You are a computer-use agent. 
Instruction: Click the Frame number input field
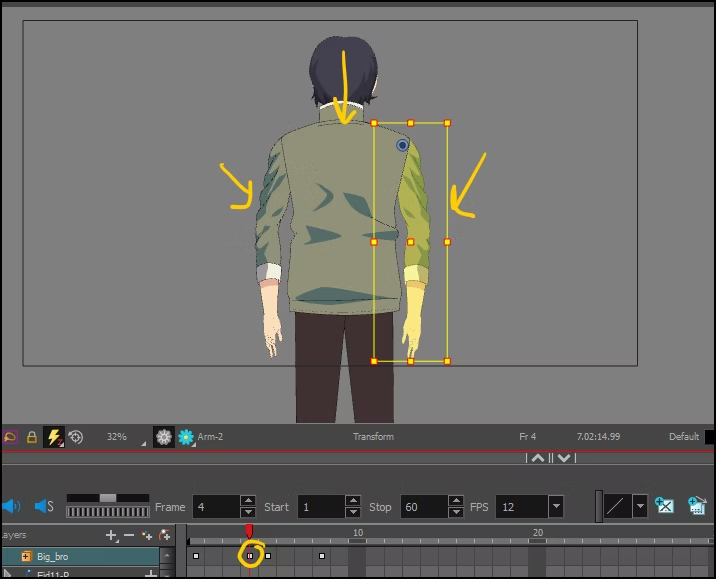pos(216,507)
